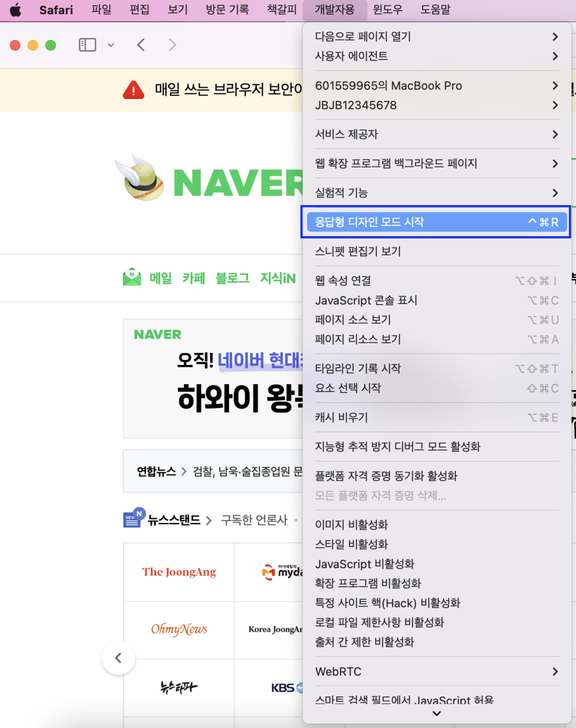Enable 플랫폼 자격 증명 동기화 활성화
This screenshot has height=728, width=576.
(x=436, y=476)
